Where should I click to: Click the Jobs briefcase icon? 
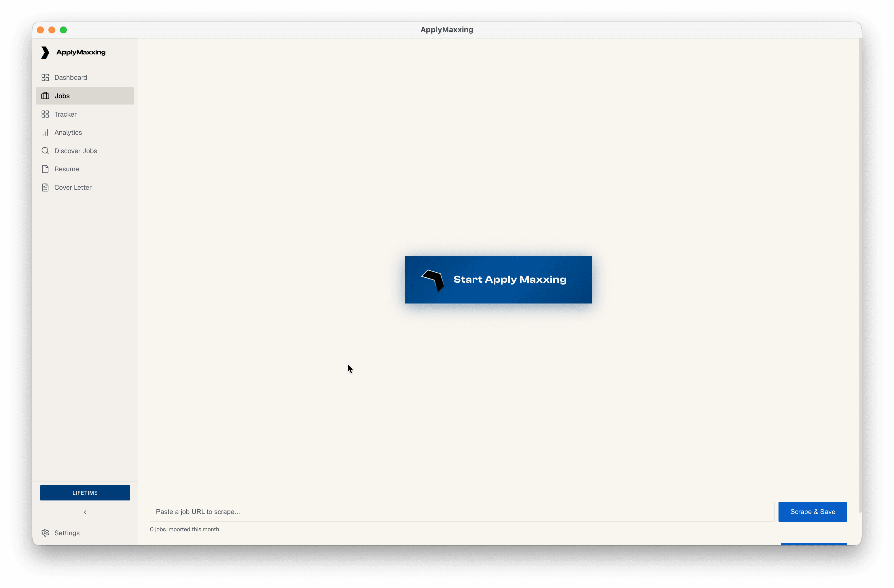(x=45, y=96)
